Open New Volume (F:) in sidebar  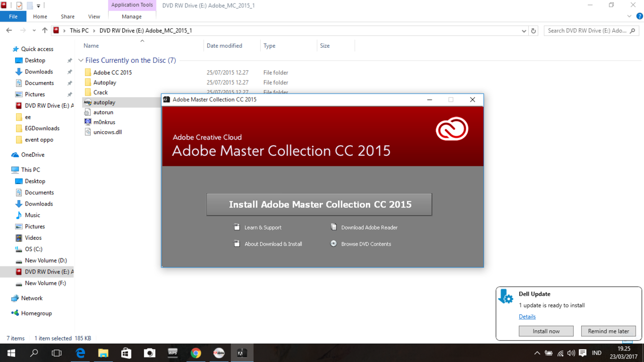[45, 283]
